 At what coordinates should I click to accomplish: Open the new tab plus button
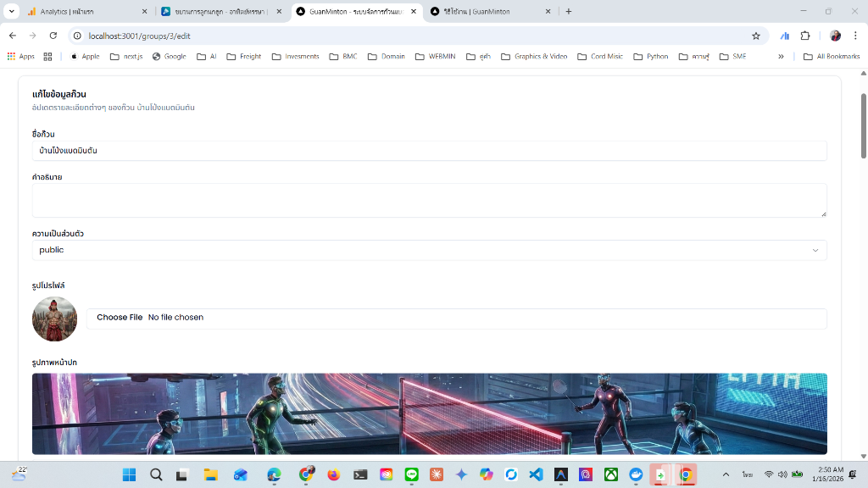click(569, 12)
